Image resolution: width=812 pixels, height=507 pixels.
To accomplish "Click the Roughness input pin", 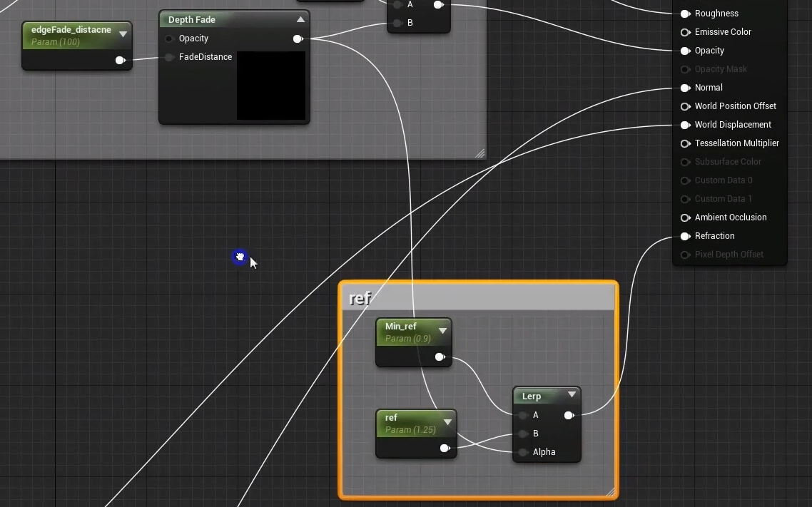I will [685, 14].
